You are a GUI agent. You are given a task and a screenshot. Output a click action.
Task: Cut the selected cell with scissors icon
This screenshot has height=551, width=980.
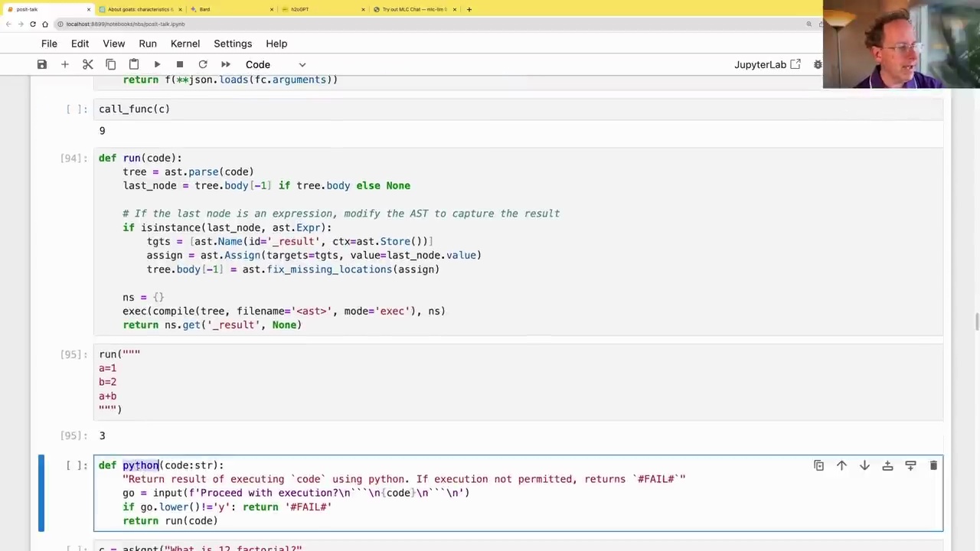(x=88, y=64)
